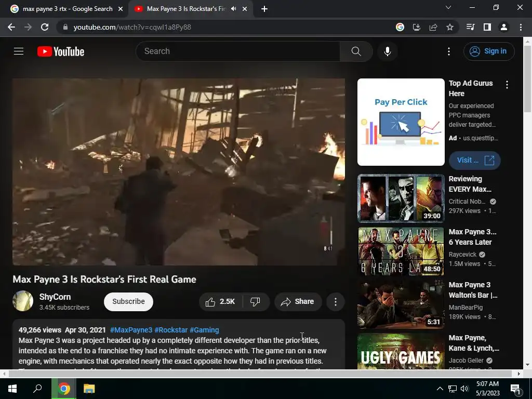Click the Google icon in address bar
Image resolution: width=532 pixels, height=399 pixels.
(x=400, y=27)
